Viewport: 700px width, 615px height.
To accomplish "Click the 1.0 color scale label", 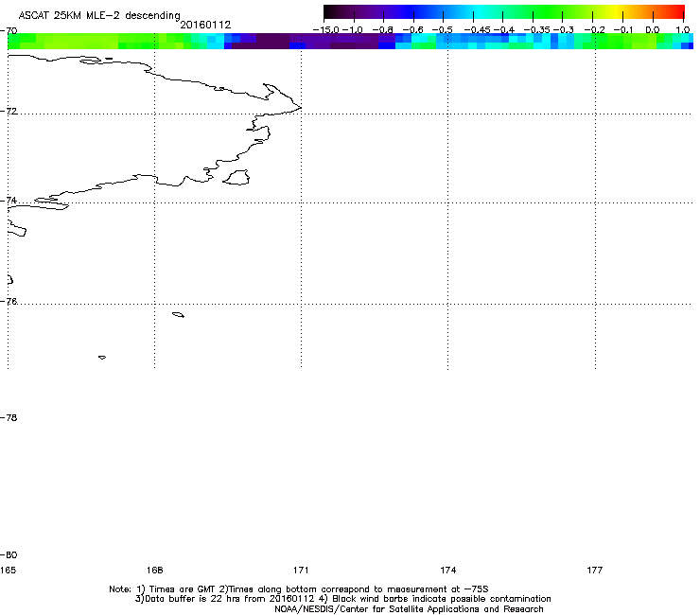I will [682, 30].
